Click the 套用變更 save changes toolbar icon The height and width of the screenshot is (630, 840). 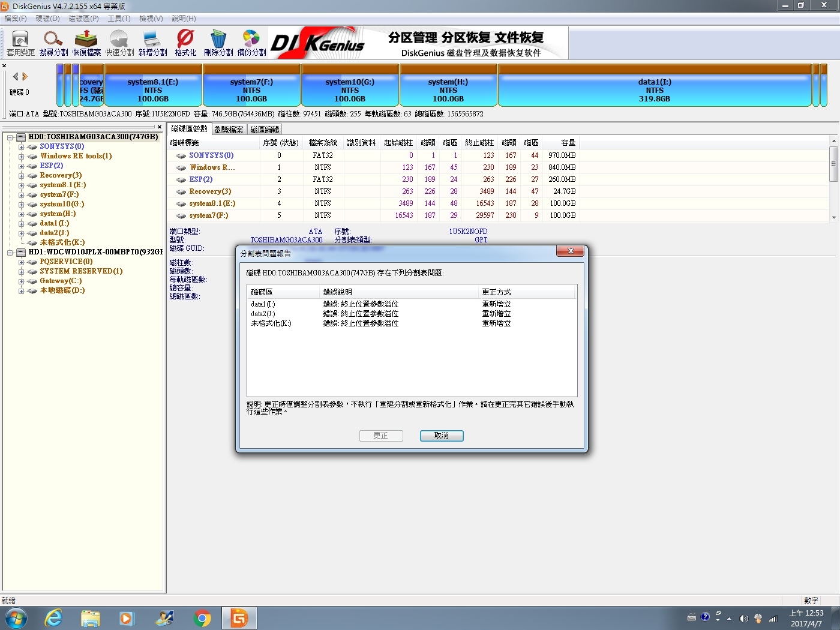pos(20,43)
